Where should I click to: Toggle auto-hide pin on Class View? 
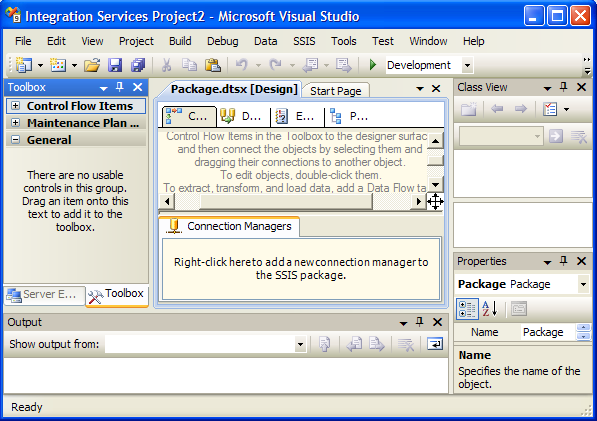click(x=563, y=87)
